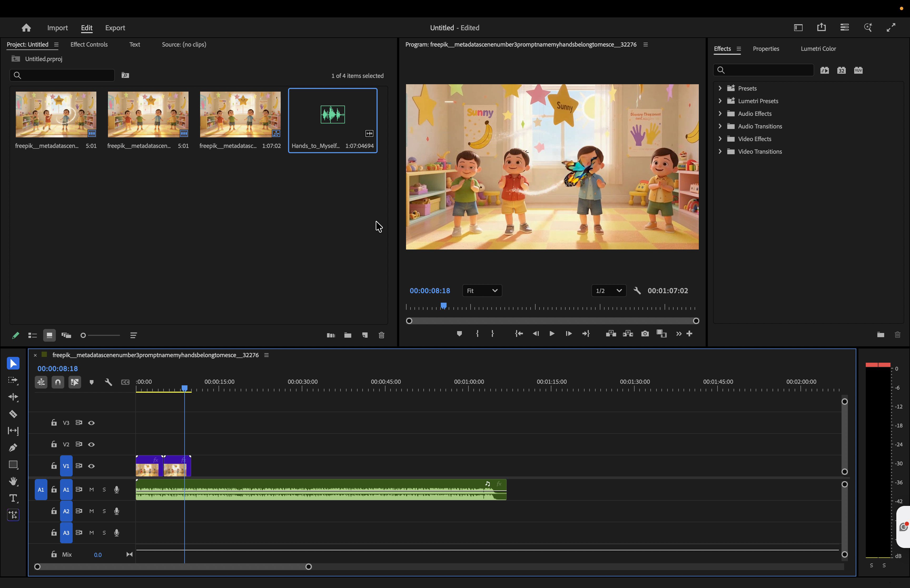Switch to the Export workspace tab
The width and height of the screenshot is (910, 588).
point(115,28)
